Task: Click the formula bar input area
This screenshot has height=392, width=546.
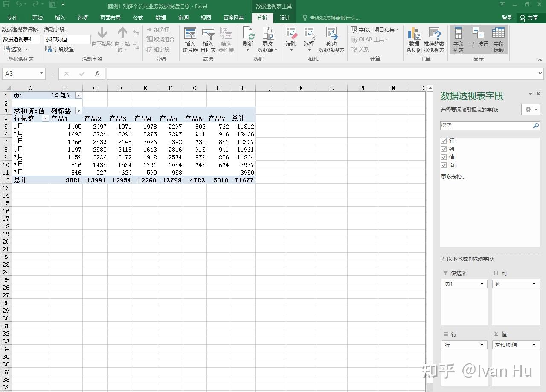Action: pyautogui.click(x=322, y=74)
